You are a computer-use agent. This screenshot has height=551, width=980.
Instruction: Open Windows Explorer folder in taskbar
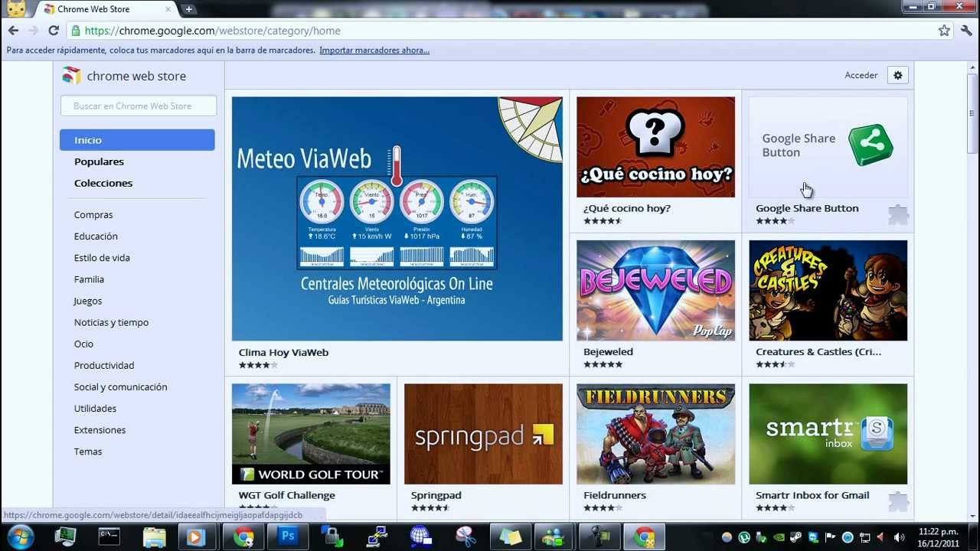coord(154,536)
